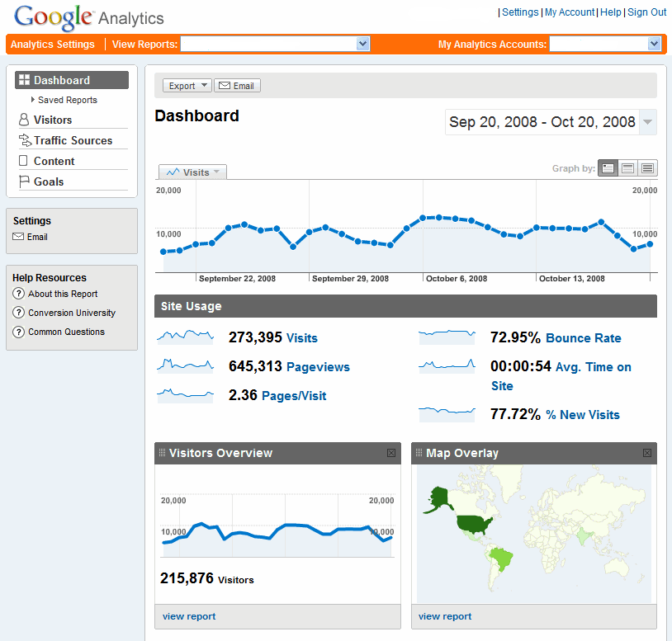This screenshot has width=672, height=641.
Task: Select the middle Graph by view button
Action: [x=628, y=168]
